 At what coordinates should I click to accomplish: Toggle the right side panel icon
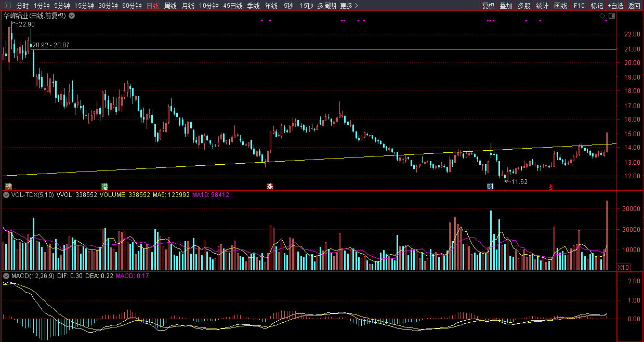pos(611,16)
